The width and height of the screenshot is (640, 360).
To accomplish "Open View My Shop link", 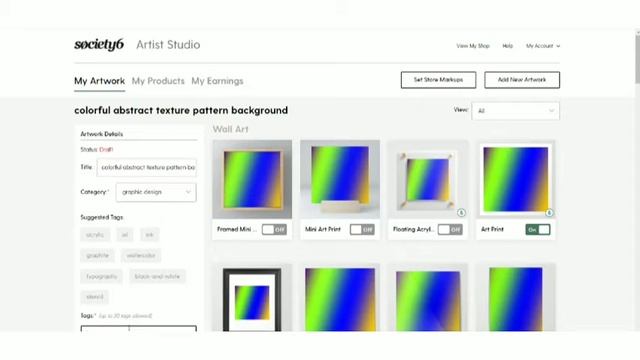I will click(473, 46).
